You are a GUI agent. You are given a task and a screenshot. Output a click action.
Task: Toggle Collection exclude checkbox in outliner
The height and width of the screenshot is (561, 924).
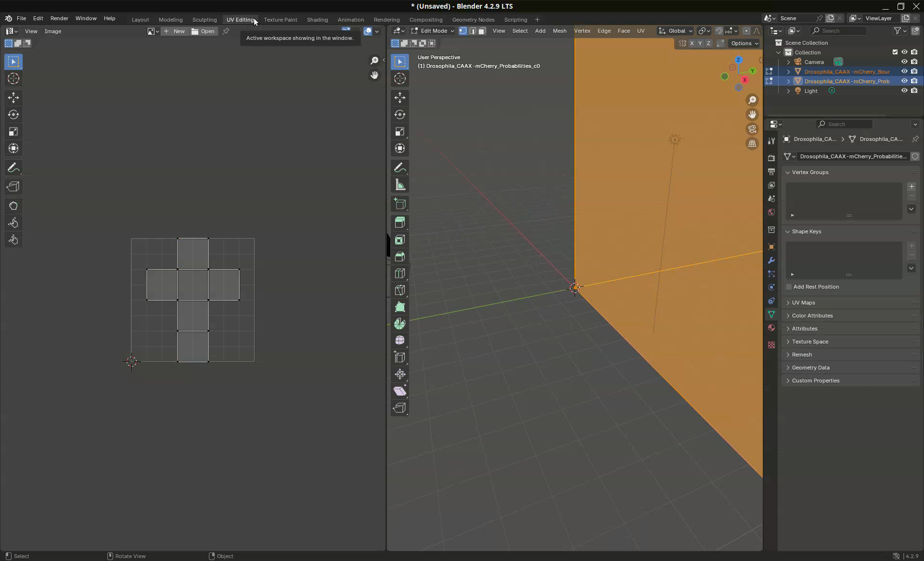(x=895, y=52)
